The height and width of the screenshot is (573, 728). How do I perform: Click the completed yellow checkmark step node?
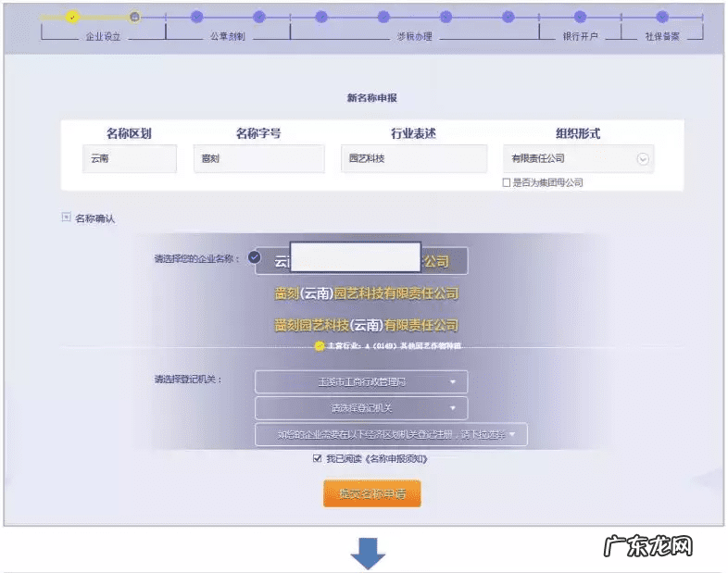coord(72,18)
